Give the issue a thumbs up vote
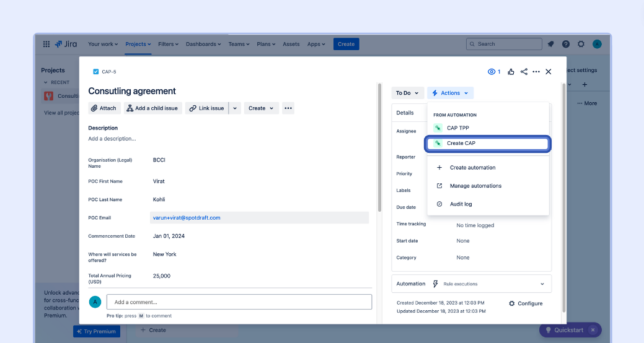 (x=511, y=72)
